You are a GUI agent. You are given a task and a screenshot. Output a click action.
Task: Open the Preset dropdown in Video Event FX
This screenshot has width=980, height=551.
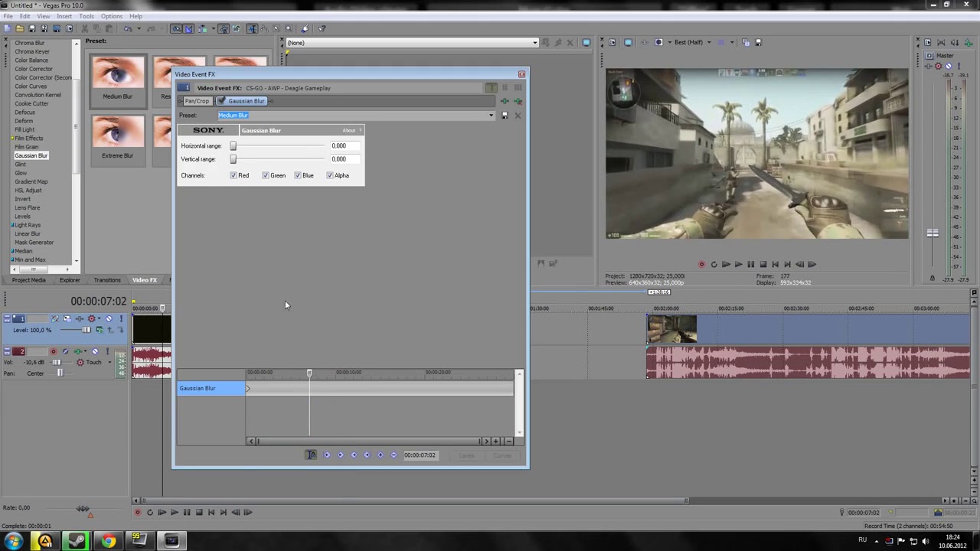[x=491, y=116]
